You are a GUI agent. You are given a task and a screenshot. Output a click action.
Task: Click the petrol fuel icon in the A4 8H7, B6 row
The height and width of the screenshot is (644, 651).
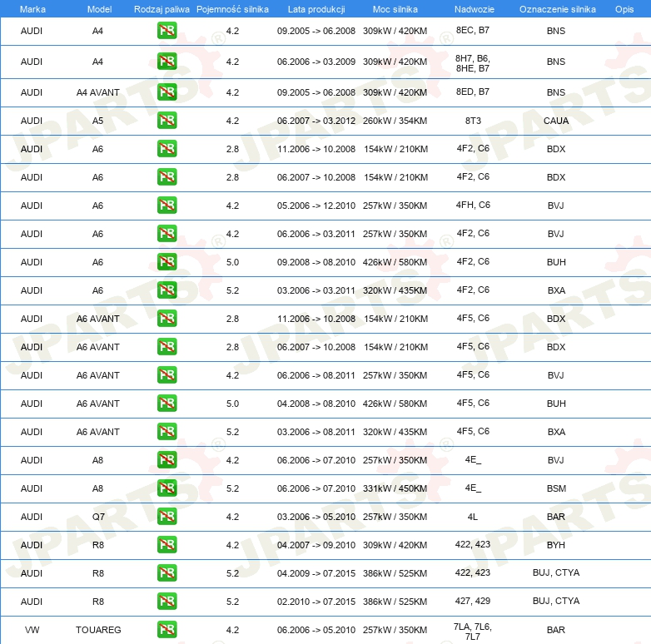(166, 61)
